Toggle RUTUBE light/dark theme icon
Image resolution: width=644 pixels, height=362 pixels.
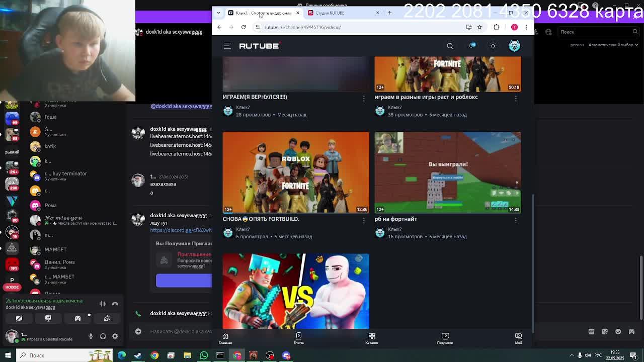click(493, 46)
